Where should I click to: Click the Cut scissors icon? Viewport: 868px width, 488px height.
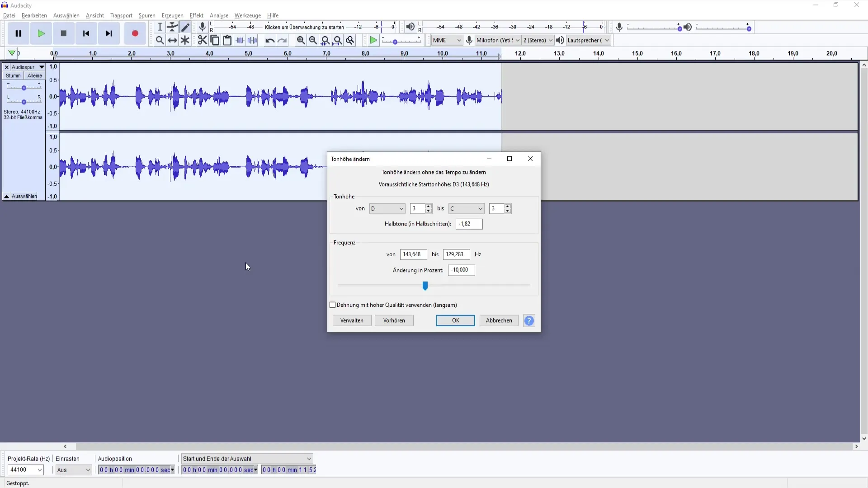[203, 40]
